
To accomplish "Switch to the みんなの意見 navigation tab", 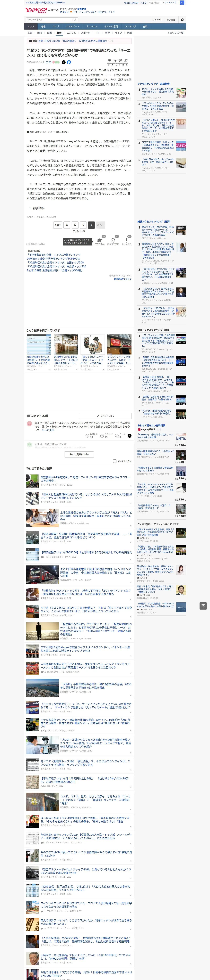I will coord(111,27).
